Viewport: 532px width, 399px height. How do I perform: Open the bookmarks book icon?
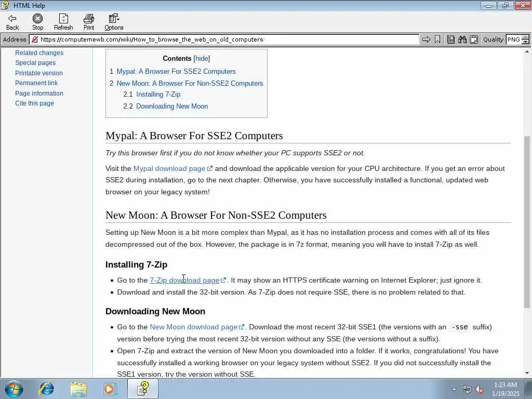click(450, 39)
